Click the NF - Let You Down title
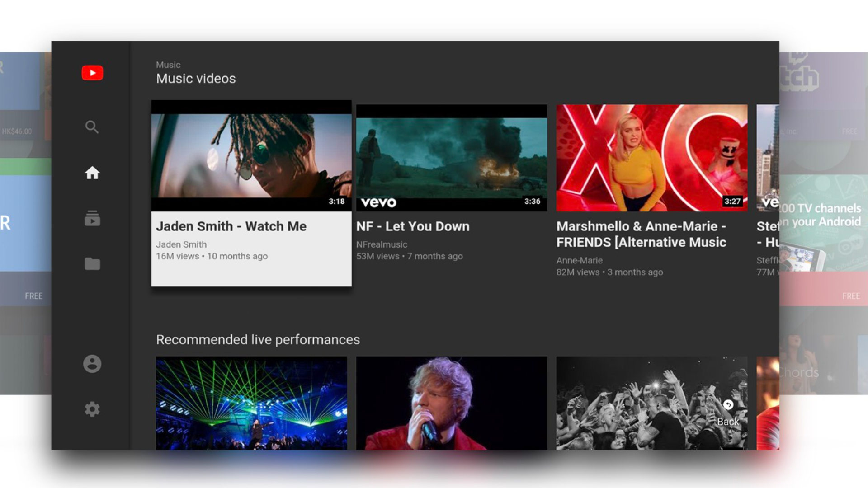 point(412,226)
